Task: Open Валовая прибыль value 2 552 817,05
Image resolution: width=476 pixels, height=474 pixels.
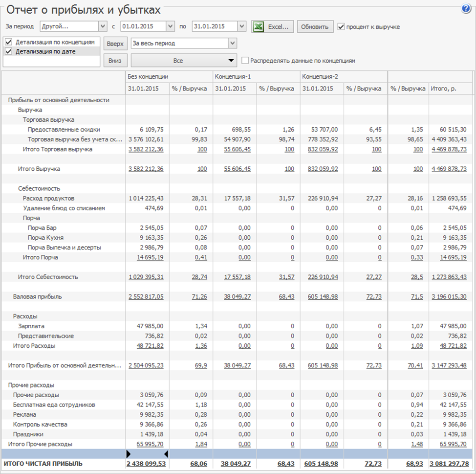Action: pos(146,296)
